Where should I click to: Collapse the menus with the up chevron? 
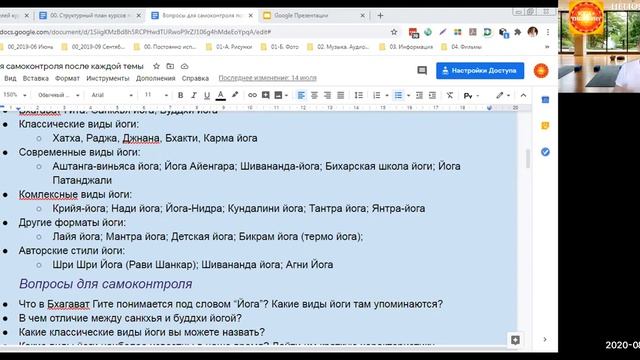click(523, 95)
